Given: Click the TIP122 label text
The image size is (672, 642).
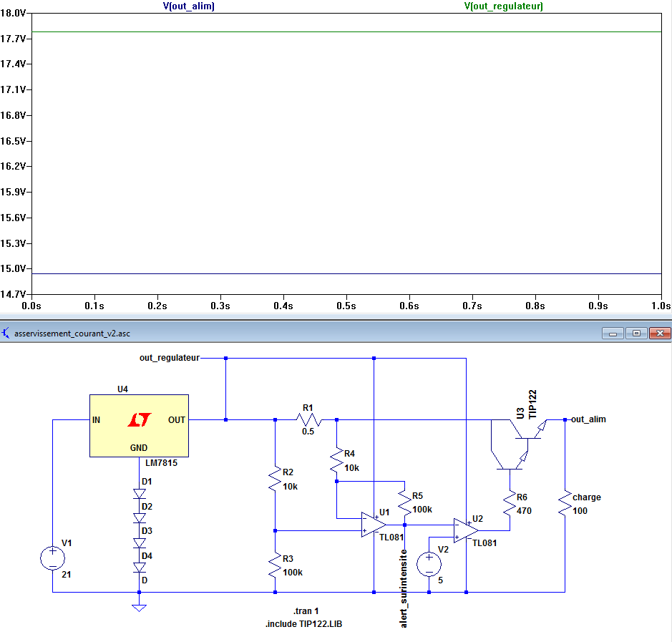Looking at the screenshot, I should pyautogui.click(x=532, y=404).
